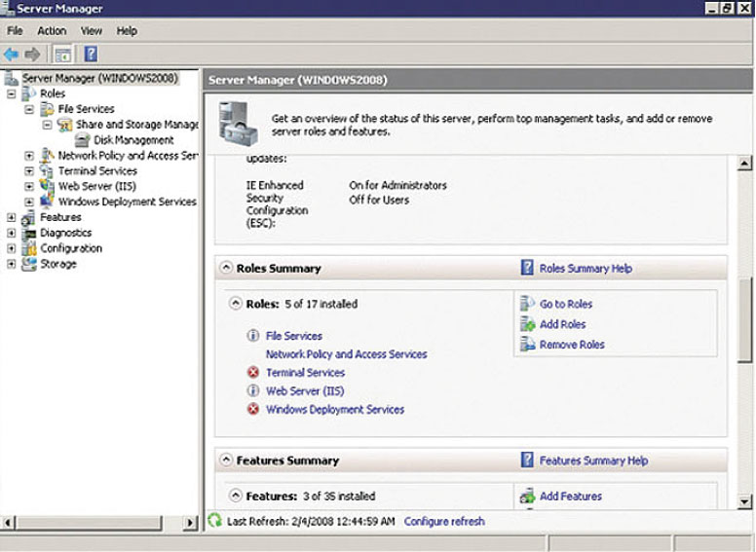Viewport: 756px width, 552px height.
Task: Collapse the Roles Summary section
Action: (x=226, y=269)
